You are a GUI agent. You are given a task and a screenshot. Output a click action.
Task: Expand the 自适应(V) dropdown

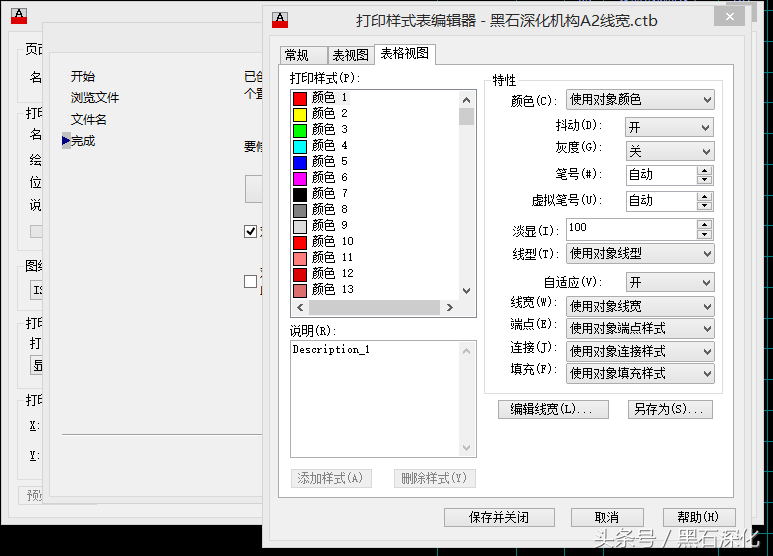pos(669,282)
